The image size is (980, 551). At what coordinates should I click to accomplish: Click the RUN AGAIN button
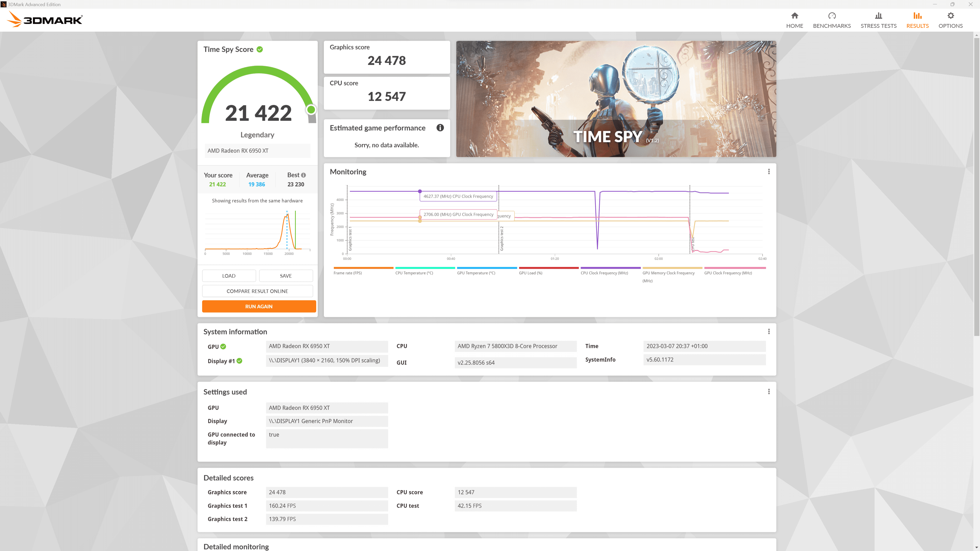pyautogui.click(x=259, y=306)
